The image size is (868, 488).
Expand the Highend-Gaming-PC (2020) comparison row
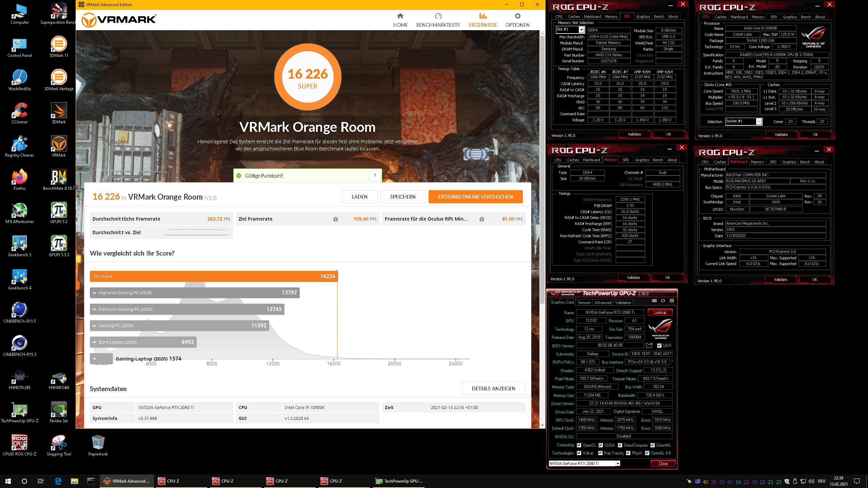[x=195, y=293]
